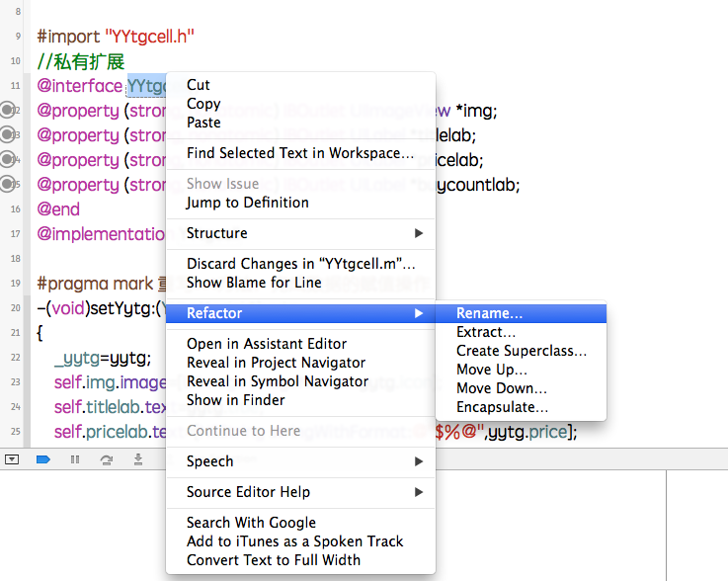Pause program execution in debug bar
Screen dimensions: 728x581
75,459
